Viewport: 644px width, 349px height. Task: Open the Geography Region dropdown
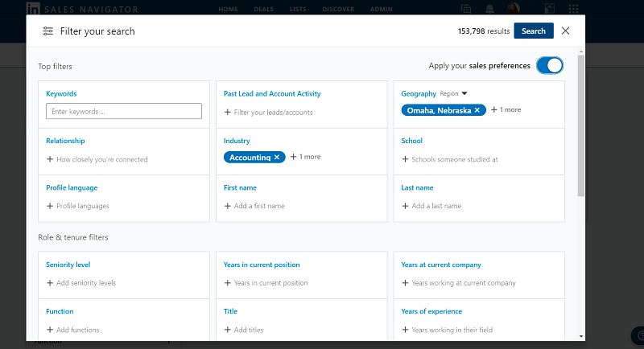point(464,94)
